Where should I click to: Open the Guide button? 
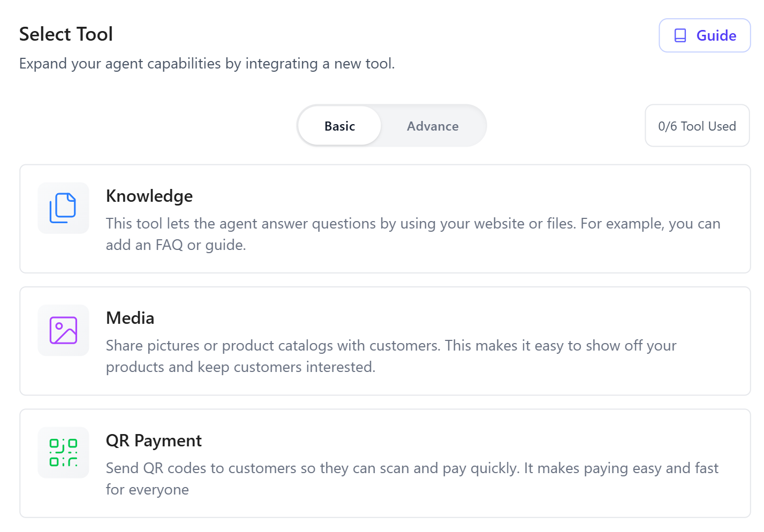tap(705, 35)
